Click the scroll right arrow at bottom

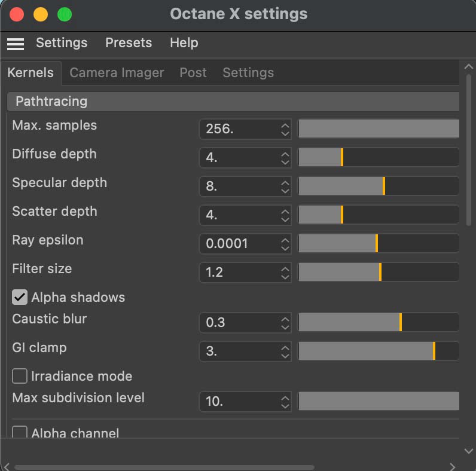452,466
